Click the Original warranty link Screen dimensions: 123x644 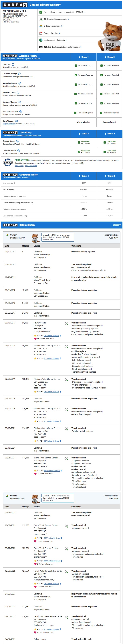point(9,124)
